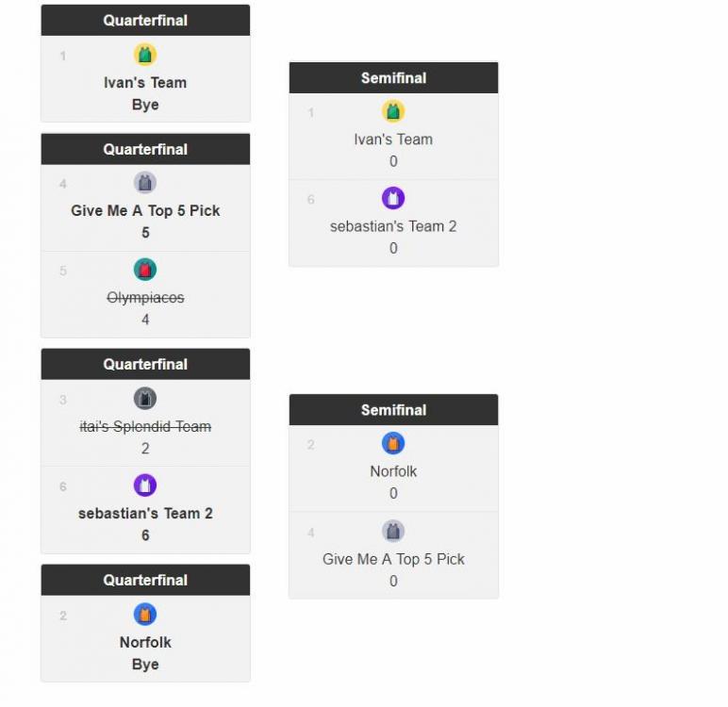Click Norfolk's jersey icon in the Semifinal
728x707 pixels.
point(393,443)
